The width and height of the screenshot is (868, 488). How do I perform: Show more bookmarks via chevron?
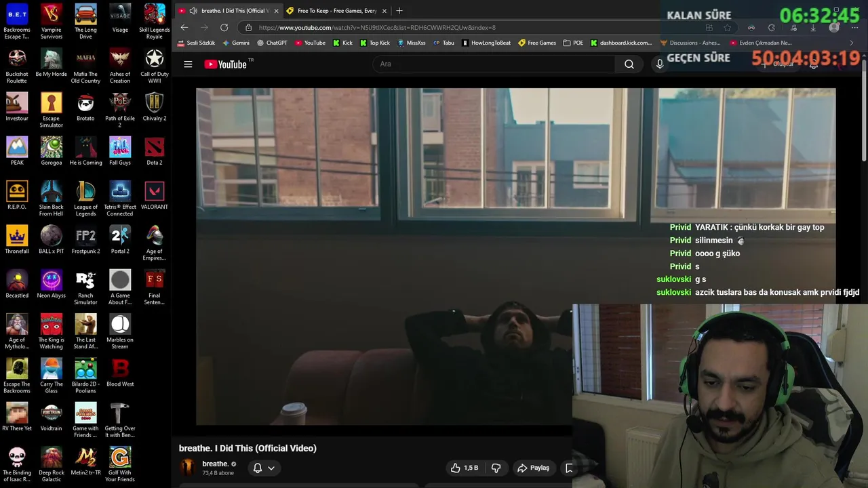[852, 43]
